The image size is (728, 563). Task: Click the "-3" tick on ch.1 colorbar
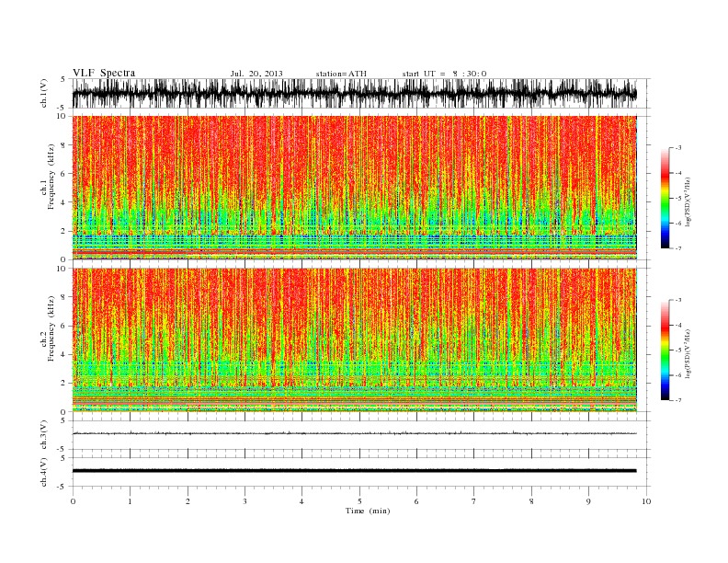(x=678, y=148)
